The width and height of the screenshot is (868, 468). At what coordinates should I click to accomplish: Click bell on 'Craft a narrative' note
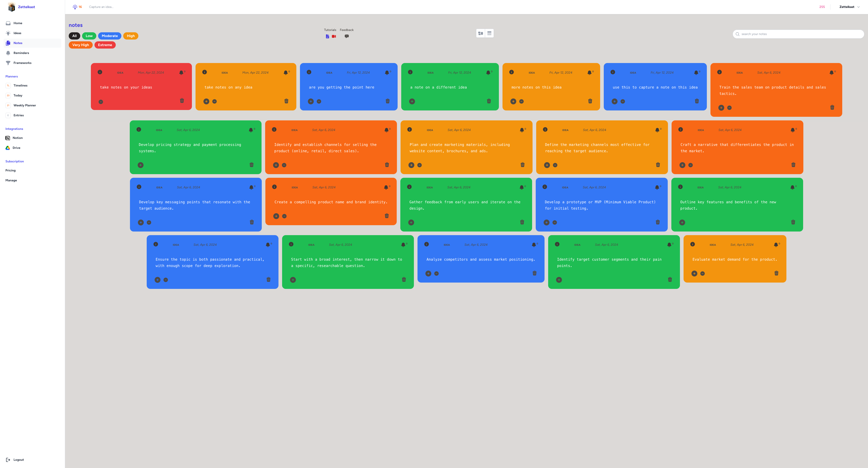coord(793,130)
